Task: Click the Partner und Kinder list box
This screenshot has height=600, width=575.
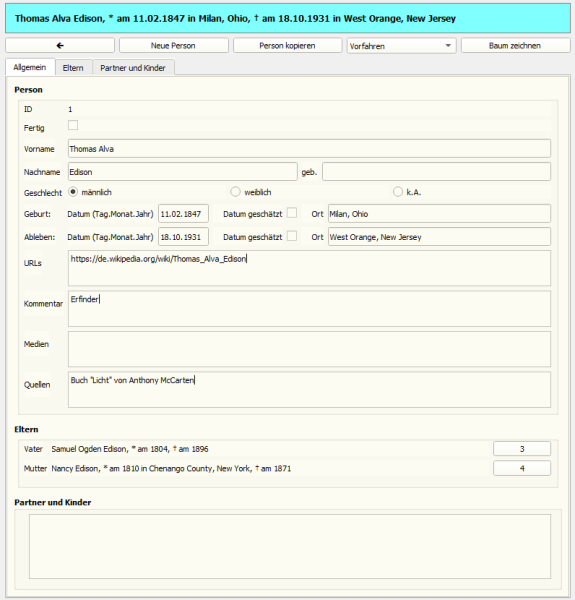Action: pyautogui.click(x=290, y=546)
